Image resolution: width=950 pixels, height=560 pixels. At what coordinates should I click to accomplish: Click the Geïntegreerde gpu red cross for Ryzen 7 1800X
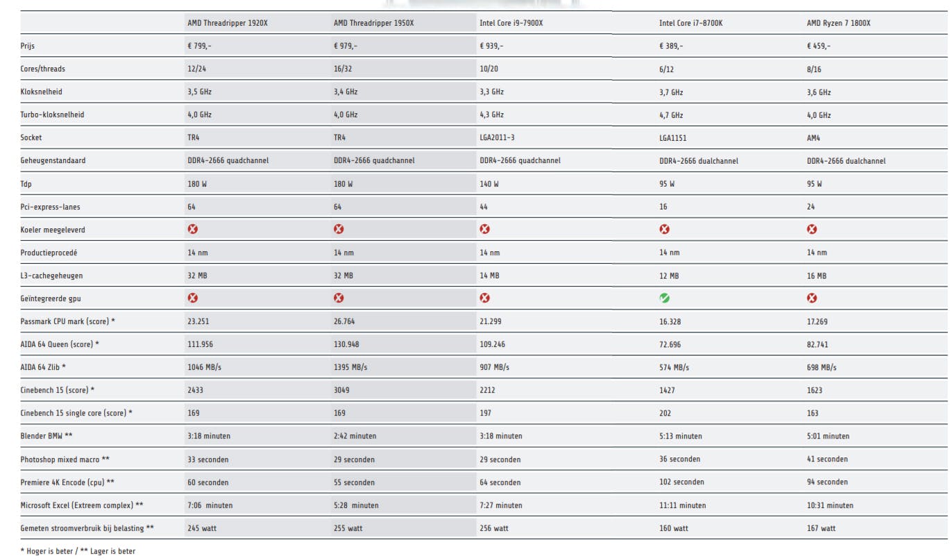point(812,298)
